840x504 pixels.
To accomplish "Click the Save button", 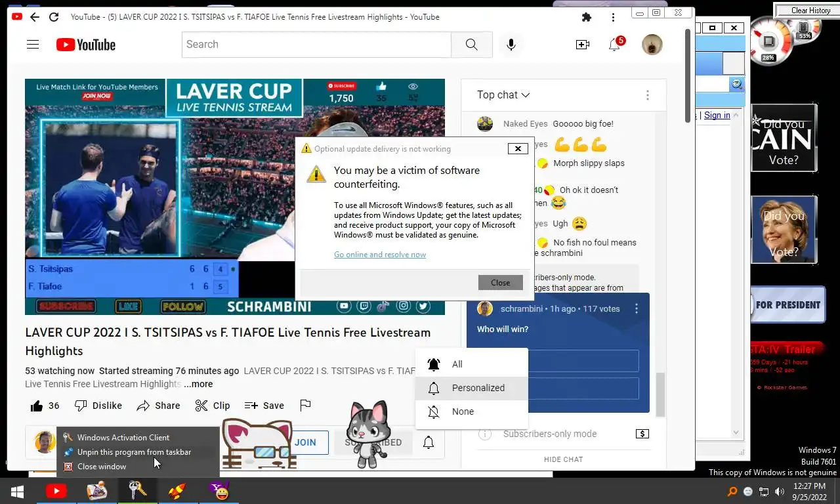I will (264, 406).
